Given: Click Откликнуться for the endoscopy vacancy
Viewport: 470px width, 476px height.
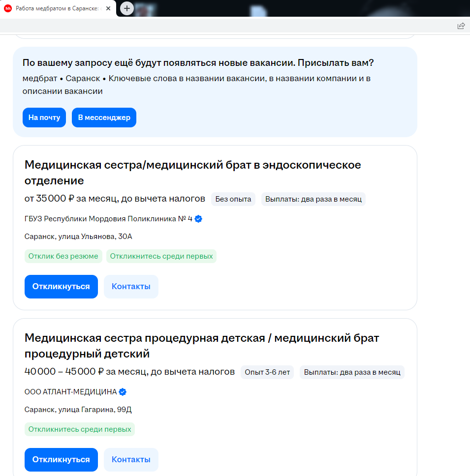Looking at the screenshot, I should (61, 287).
